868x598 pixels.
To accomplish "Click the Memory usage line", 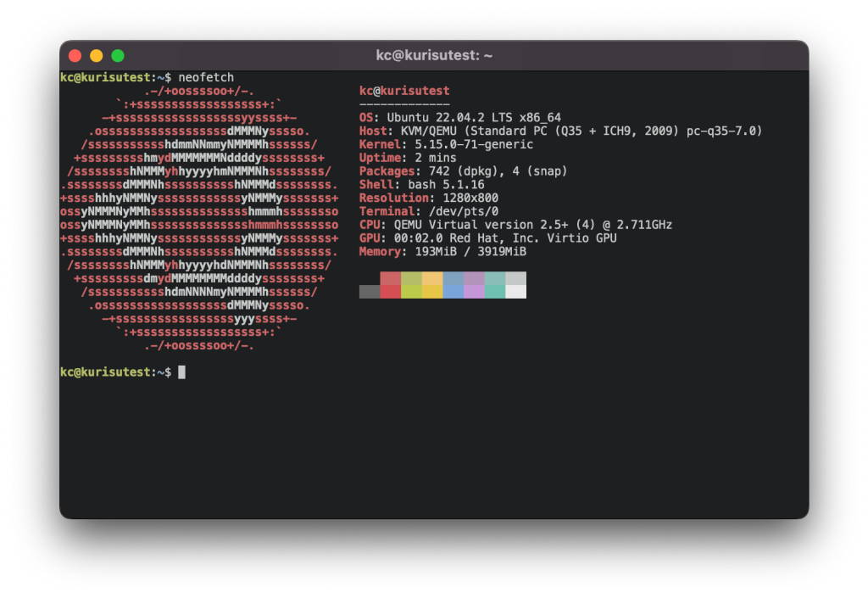I will [x=442, y=252].
